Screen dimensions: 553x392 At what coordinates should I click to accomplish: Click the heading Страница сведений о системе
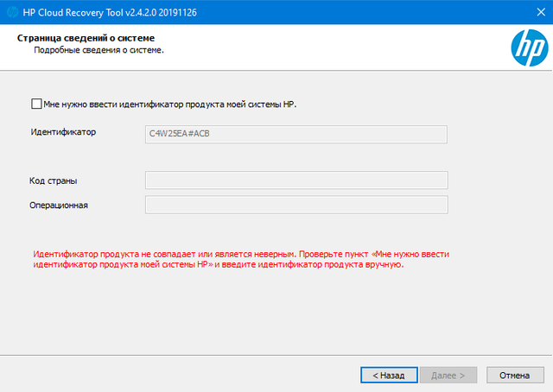pyautogui.click(x=86, y=38)
